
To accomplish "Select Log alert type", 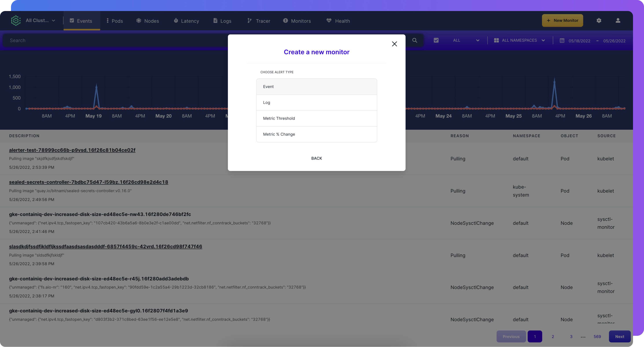I will (317, 103).
